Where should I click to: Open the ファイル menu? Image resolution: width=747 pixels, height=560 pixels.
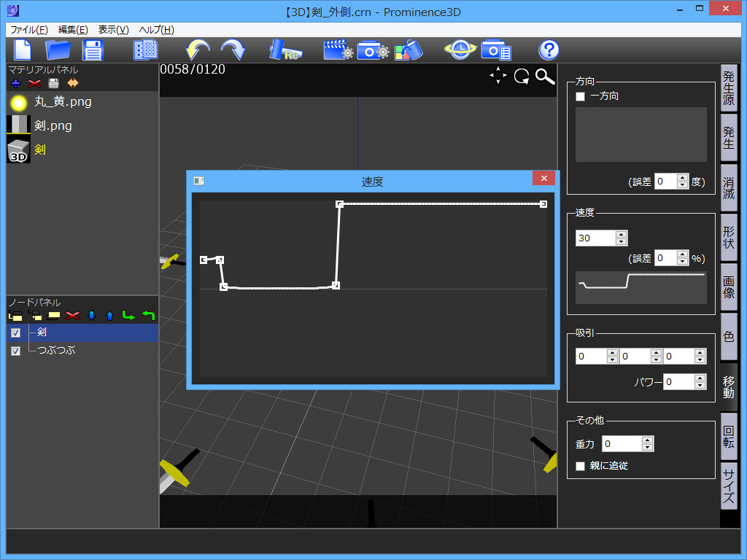point(29,29)
